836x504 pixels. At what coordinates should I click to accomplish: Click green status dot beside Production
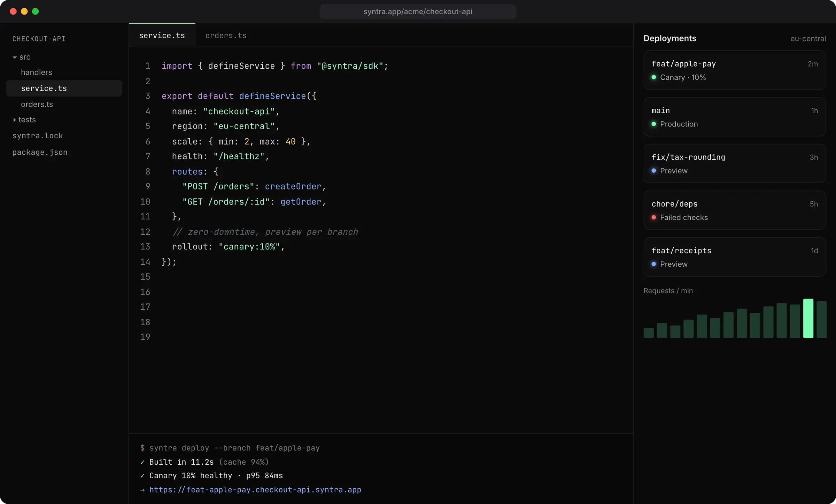tap(654, 124)
